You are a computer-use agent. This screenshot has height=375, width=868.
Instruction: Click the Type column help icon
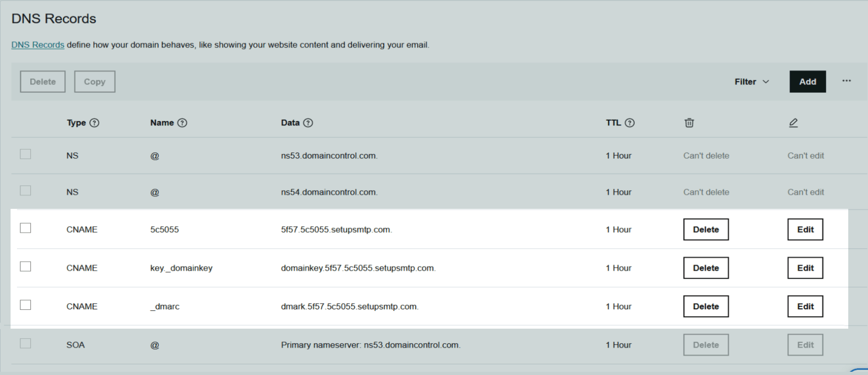click(x=94, y=123)
